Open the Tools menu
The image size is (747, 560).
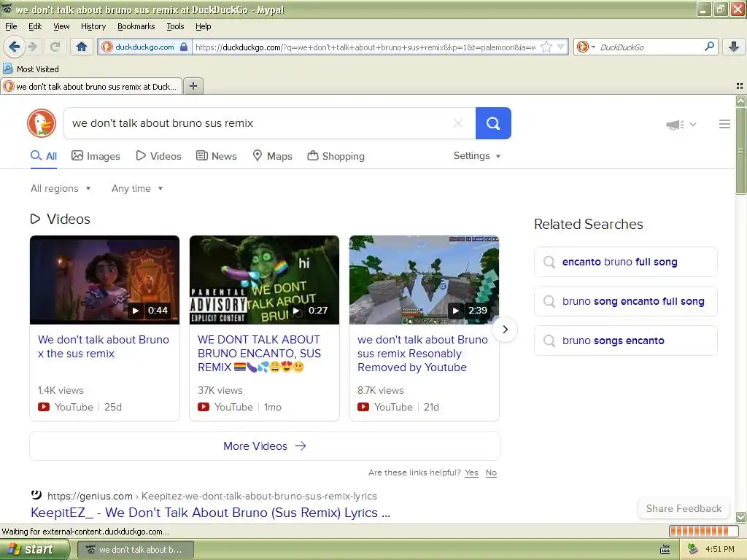click(x=175, y=26)
